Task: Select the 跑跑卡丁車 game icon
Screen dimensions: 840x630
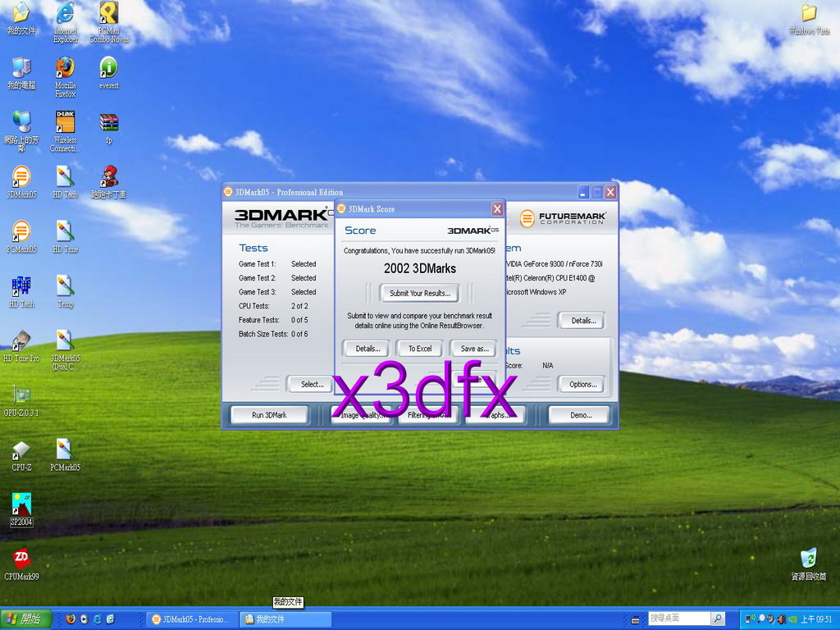Action: pyautogui.click(x=109, y=182)
